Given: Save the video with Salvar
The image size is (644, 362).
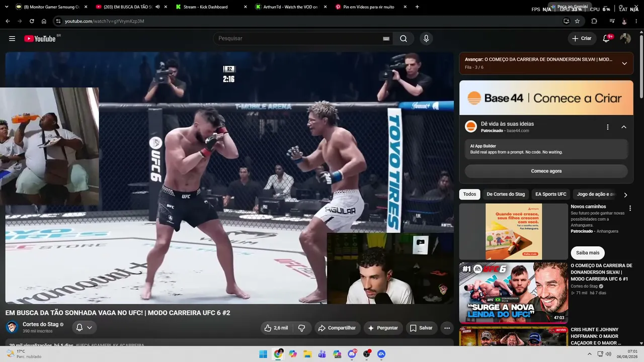Looking at the screenshot, I should tap(422, 328).
